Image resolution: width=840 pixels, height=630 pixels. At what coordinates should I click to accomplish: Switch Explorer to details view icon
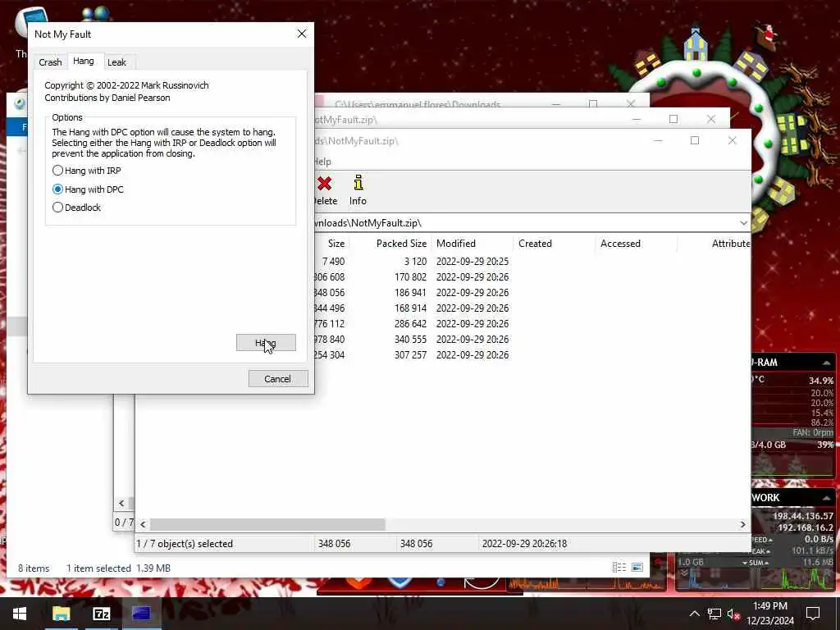(x=619, y=568)
